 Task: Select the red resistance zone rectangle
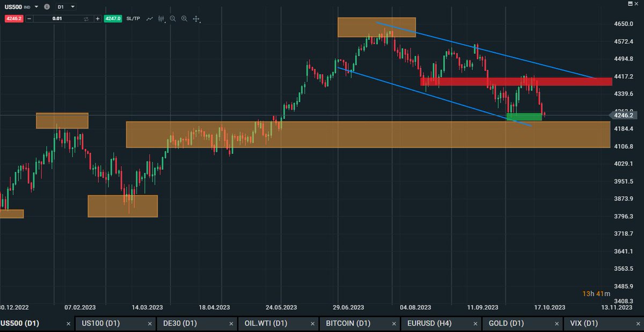tap(516, 82)
